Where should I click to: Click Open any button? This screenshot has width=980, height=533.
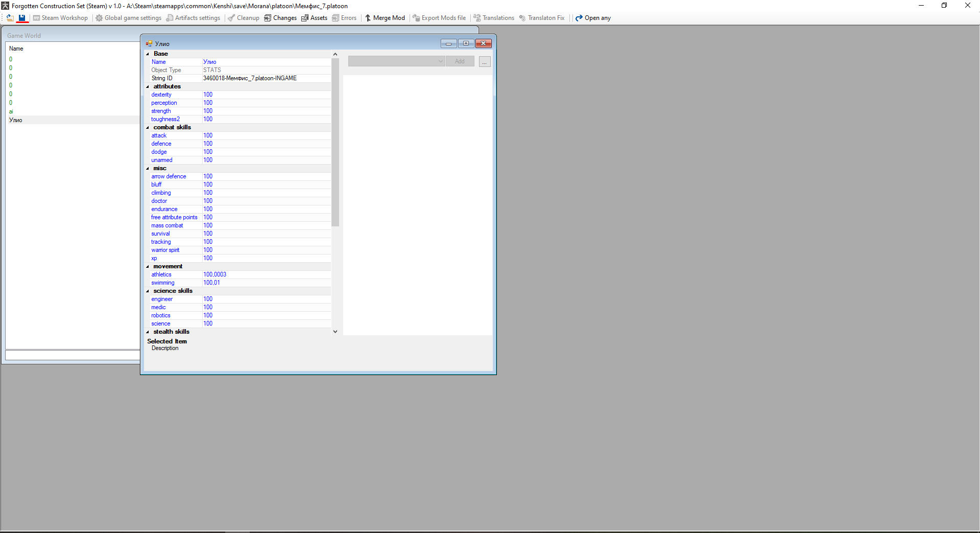point(593,18)
